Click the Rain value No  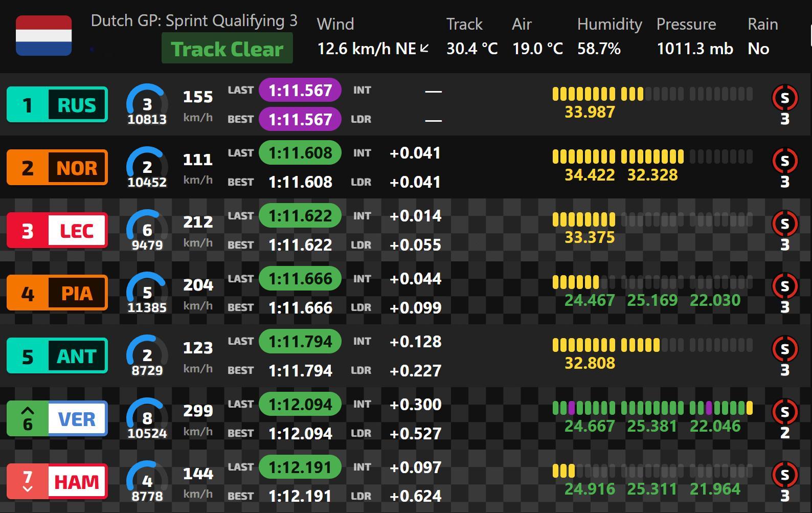(758, 49)
